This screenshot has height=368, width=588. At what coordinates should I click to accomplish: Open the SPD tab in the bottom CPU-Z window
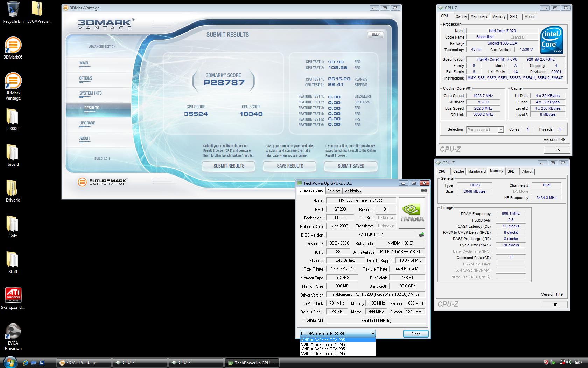click(x=511, y=171)
